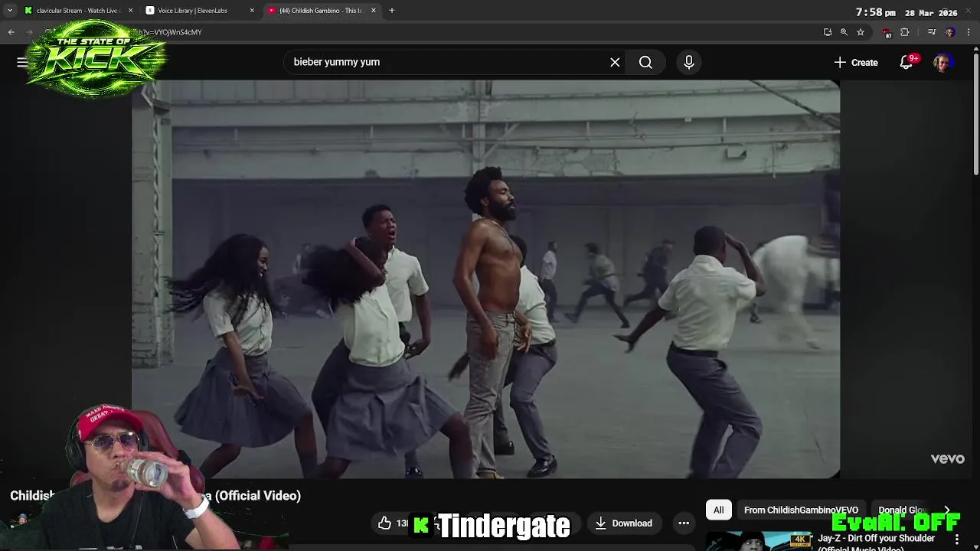Viewport: 980px width, 551px height.
Task: Open the YouTube hamburger guide menu
Action: coord(22,62)
